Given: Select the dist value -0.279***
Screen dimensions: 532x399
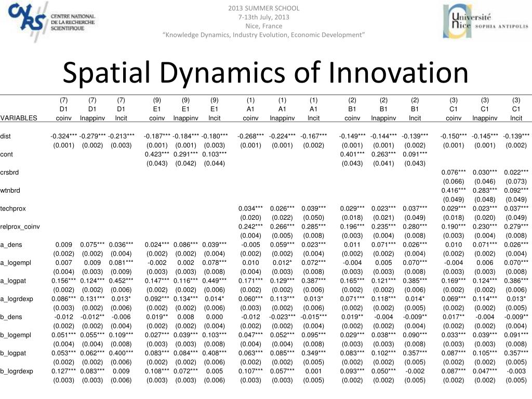Looking at the screenshot, I should (92, 136).
